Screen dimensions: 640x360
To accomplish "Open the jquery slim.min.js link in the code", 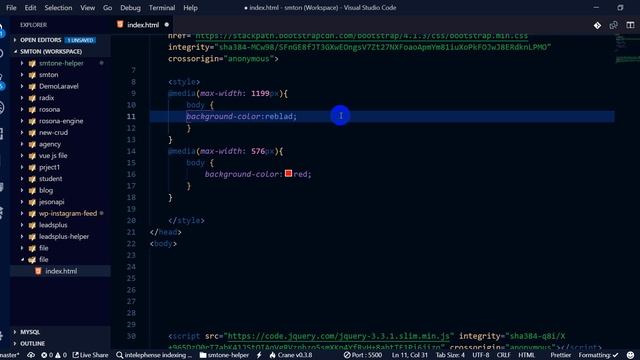I will [338, 336].
